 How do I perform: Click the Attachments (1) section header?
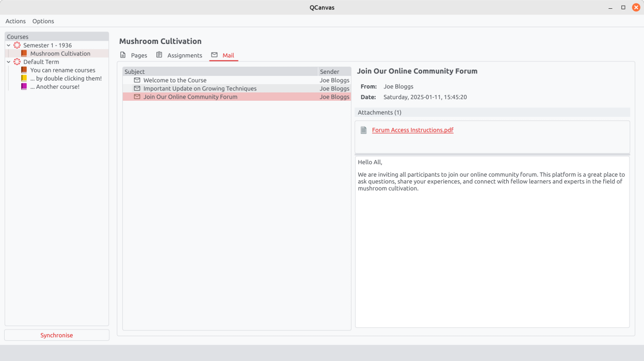[492, 113]
